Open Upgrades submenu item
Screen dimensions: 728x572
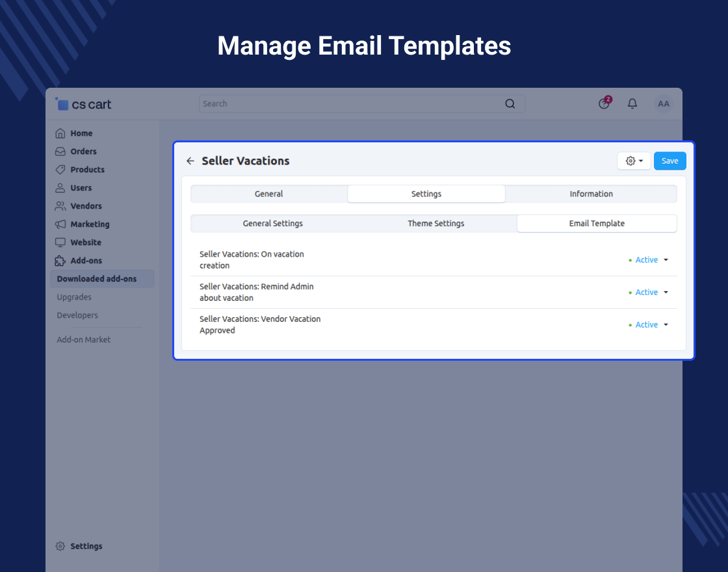[x=74, y=297]
